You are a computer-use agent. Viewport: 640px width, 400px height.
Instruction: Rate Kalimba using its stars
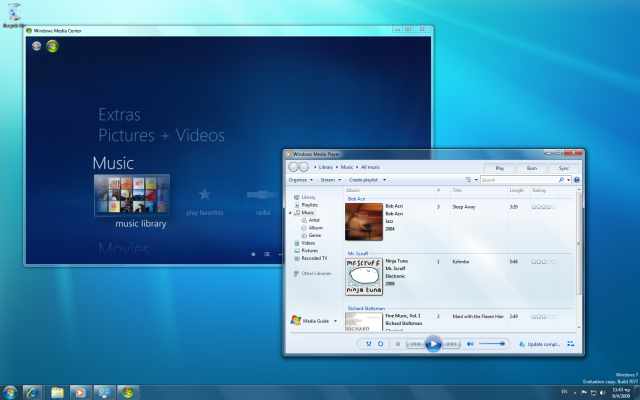pos(543,262)
